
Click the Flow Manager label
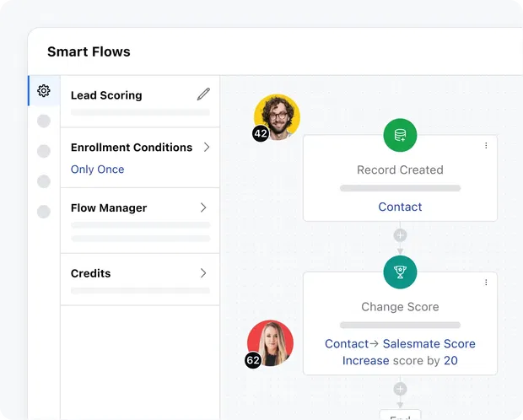pos(109,207)
